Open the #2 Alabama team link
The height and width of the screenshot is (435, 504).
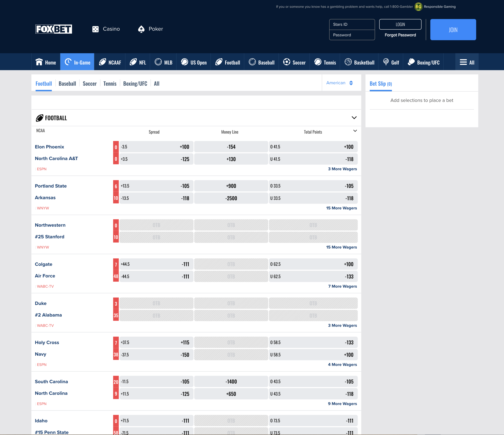48,315
